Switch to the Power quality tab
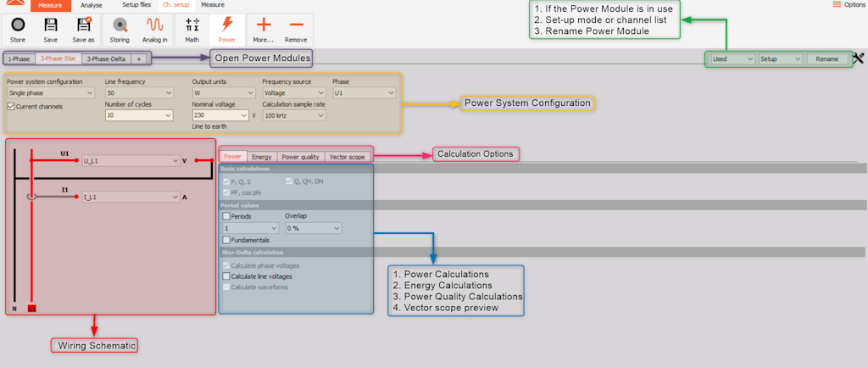The height and width of the screenshot is (367, 868). (301, 157)
